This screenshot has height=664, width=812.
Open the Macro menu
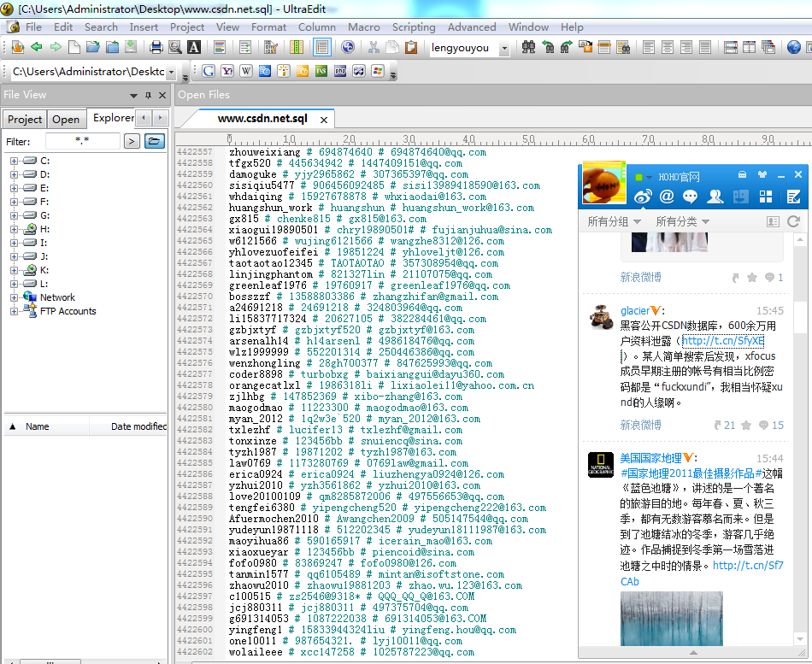[x=363, y=27]
